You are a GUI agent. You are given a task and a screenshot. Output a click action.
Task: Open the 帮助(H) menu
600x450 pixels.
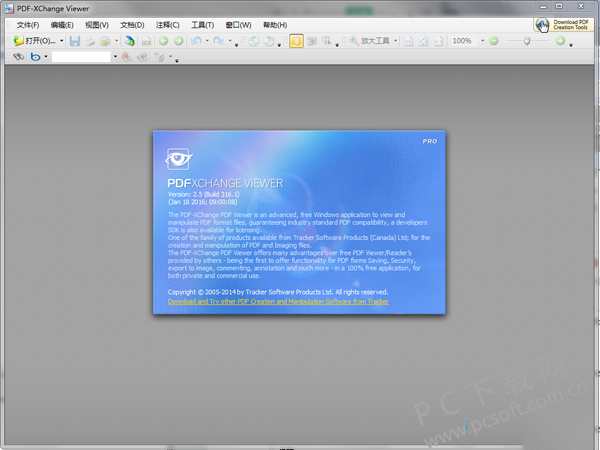point(275,25)
